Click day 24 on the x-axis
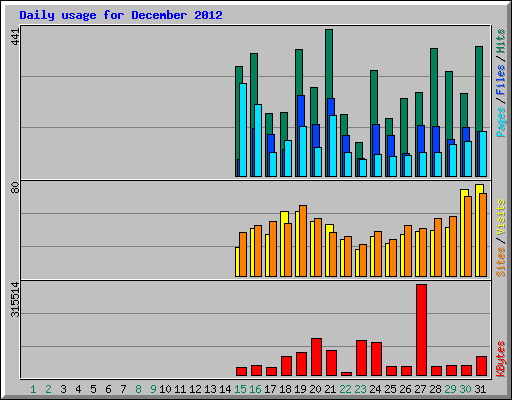Image resolution: width=512 pixels, height=400 pixels. click(x=375, y=389)
